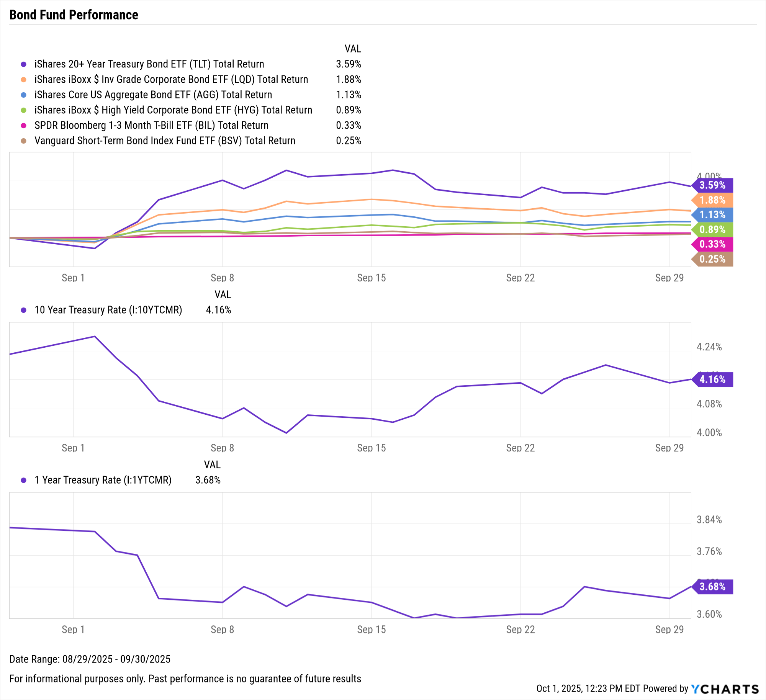Select the iShares 20+ Year Treasury Bond ETF label
766x700 pixels.
(x=149, y=64)
